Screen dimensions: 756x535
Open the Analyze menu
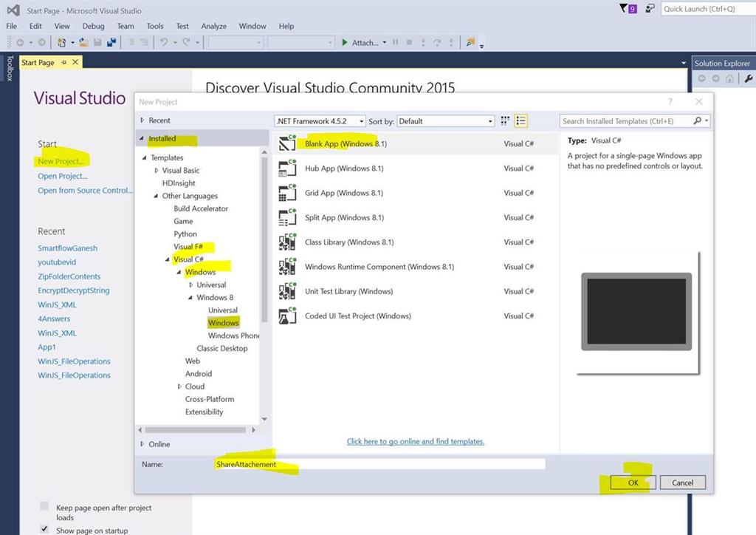(x=213, y=26)
